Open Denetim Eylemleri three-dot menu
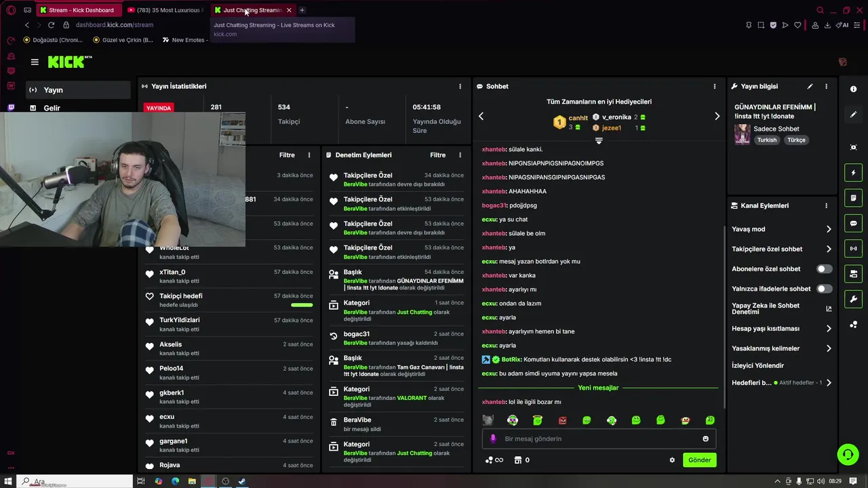 (460, 155)
